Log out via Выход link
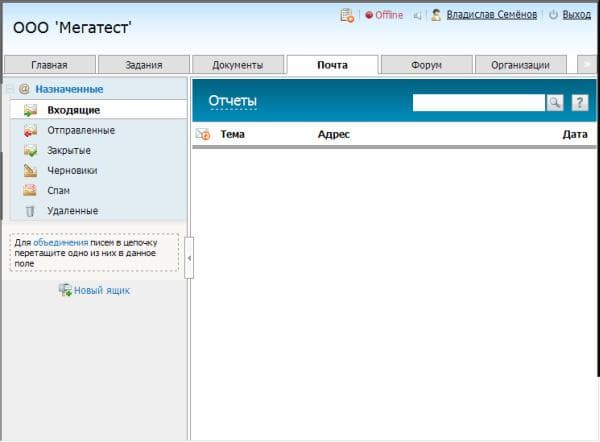The height and width of the screenshot is (442, 600). point(576,15)
